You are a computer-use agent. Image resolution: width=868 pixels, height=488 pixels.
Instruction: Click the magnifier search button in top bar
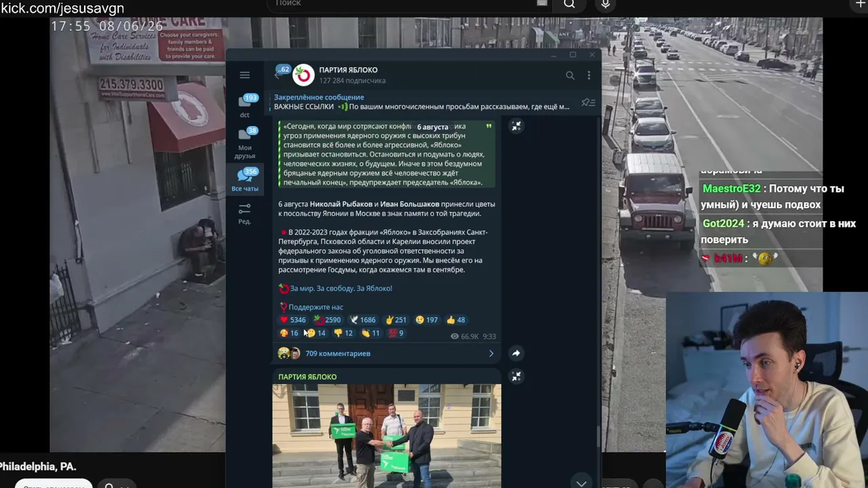(570, 4)
